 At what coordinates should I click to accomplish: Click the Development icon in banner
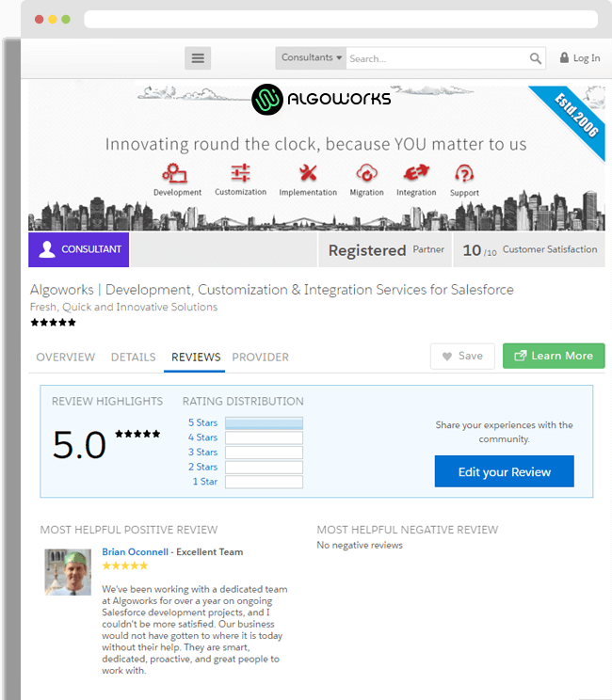coord(176,173)
